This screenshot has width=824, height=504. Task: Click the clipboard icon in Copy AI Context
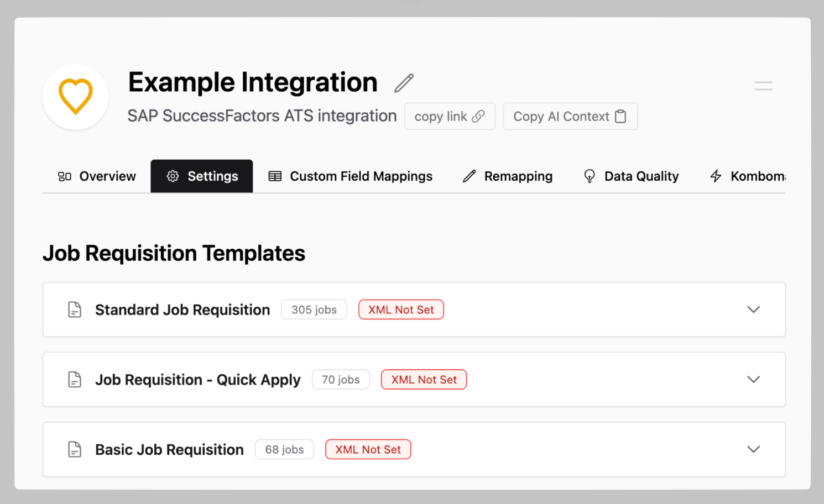tap(620, 116)
